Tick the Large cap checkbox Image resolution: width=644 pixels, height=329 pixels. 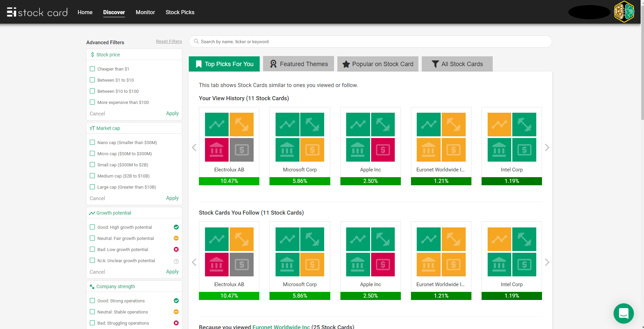coord(92,187)
